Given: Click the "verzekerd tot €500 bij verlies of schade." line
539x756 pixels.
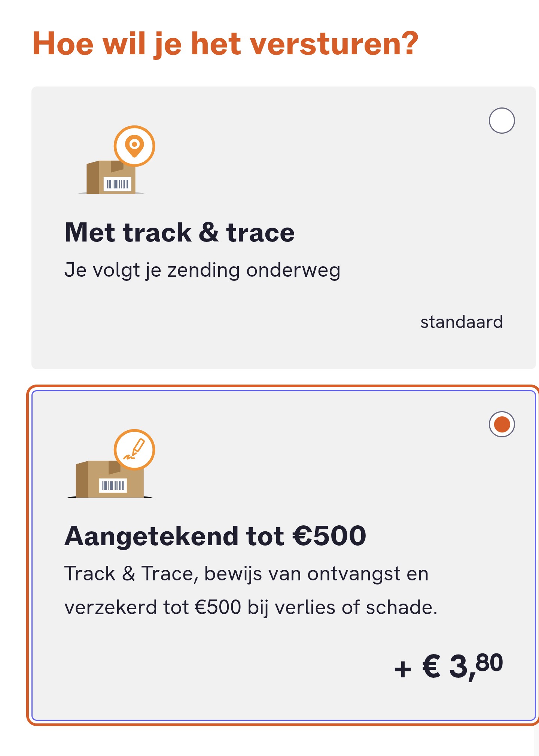Looking at the screenshot, I should 251,607.
